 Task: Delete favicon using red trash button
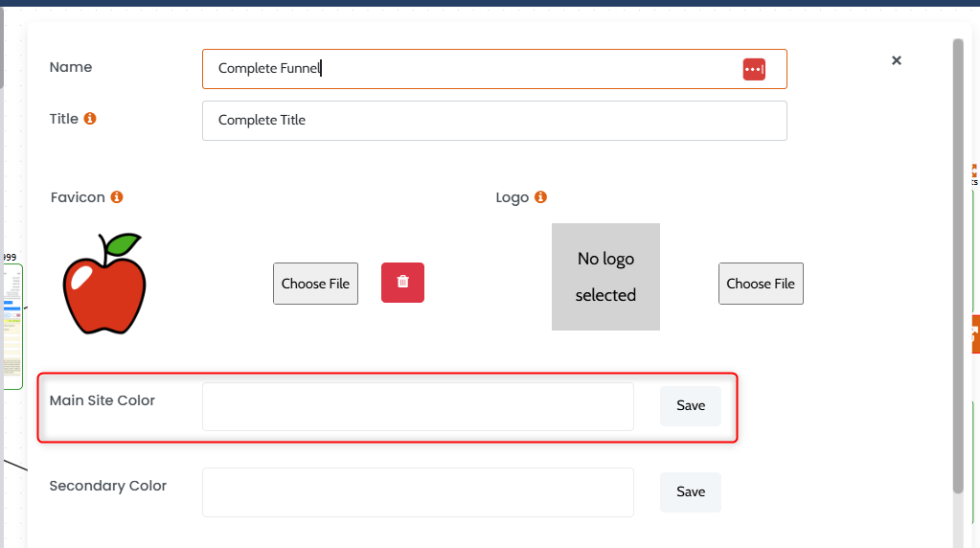(x=402, y=283)
